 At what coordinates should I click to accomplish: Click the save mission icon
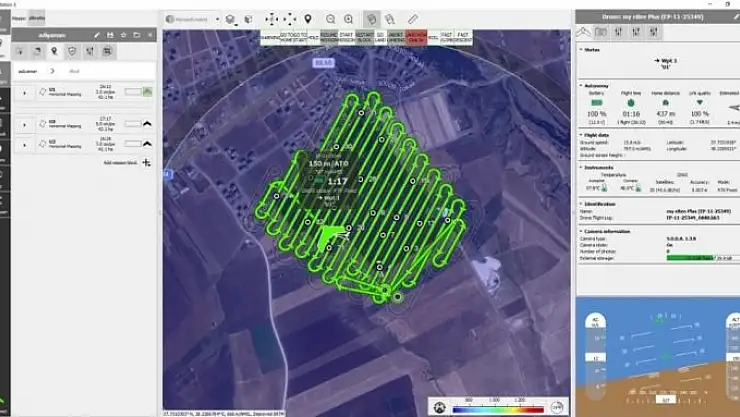coord(110,34)
